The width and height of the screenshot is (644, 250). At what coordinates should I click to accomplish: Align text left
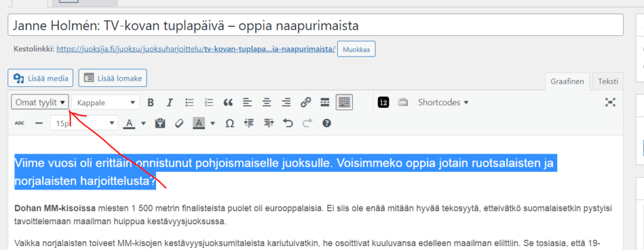tap(247, 103)
